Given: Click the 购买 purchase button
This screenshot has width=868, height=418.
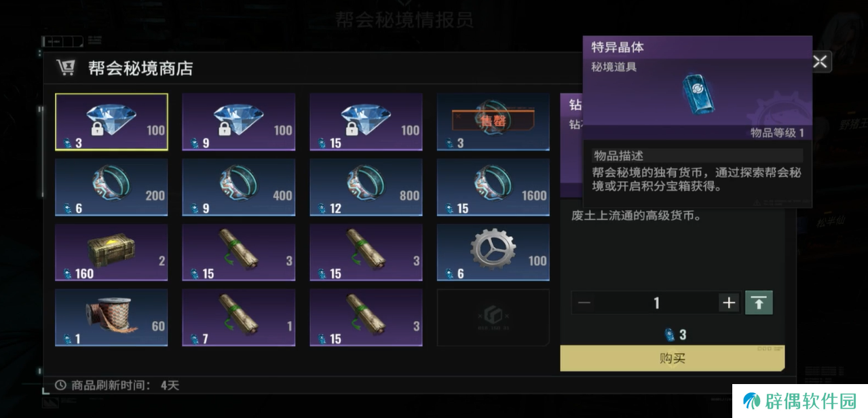Looking at the screenshot, I should pos(672,358).
